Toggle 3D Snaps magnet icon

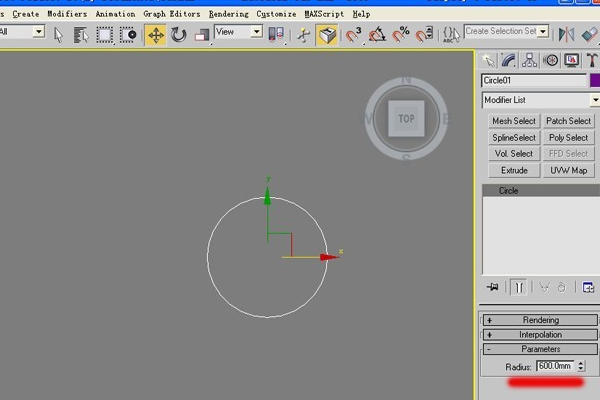tap(354, 35)
